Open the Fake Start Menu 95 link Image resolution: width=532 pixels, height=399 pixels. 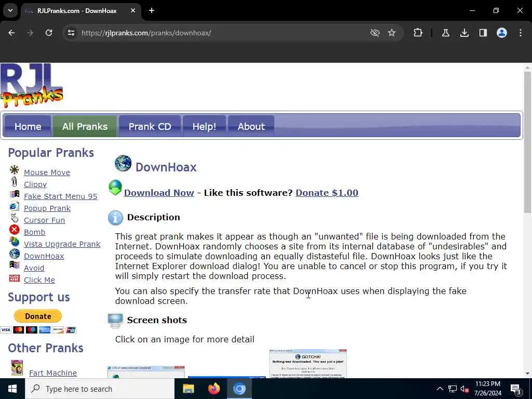(60, 196)
